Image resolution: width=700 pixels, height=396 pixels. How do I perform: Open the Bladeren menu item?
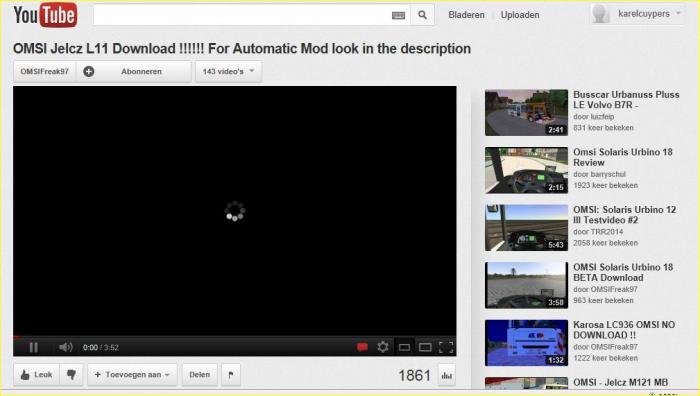click(466, 15)
